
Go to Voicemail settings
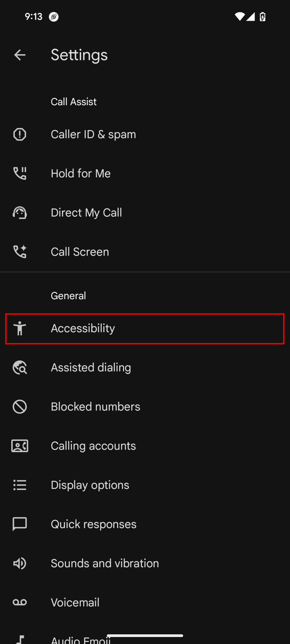coord(75,603)
